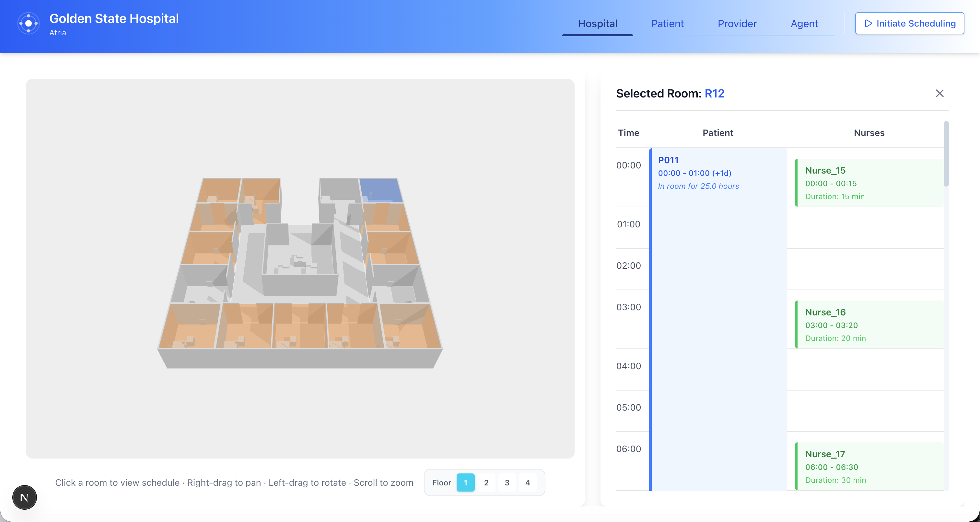This screenshot has height=522, width=980.
Task: Close the Selected Room panel
Action: (x=939, y=94)
